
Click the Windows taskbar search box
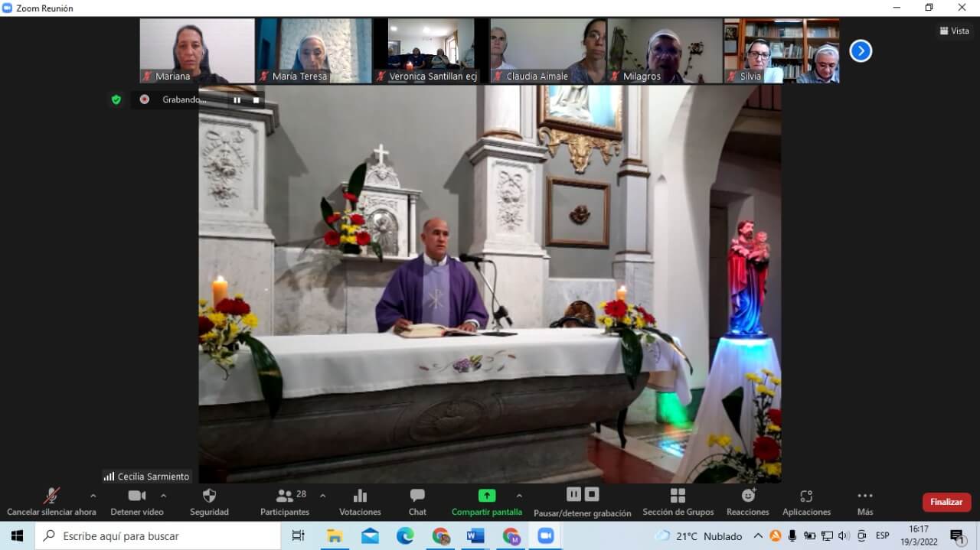(x=158, y=535)
